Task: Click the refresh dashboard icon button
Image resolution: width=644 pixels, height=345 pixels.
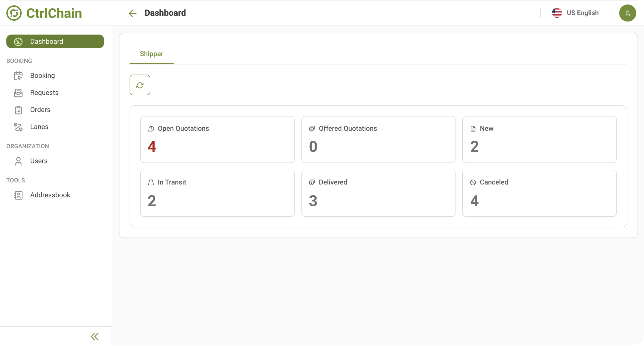Action: click(140, 85)
